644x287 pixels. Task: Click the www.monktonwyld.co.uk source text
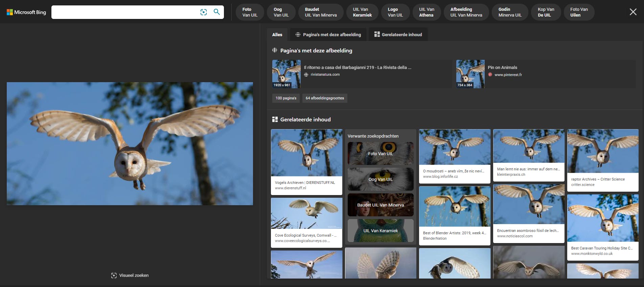pos(592,254)
